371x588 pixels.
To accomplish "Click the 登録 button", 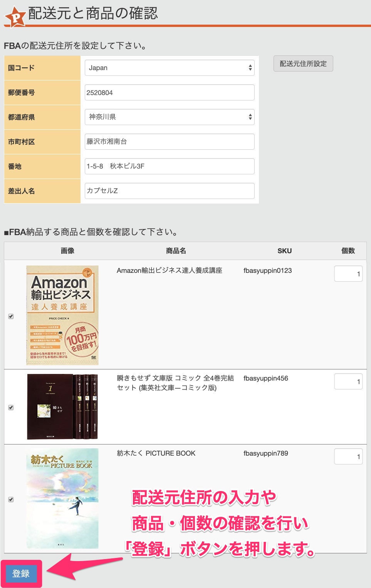I will pyautogui.click(x=21, y=574).
